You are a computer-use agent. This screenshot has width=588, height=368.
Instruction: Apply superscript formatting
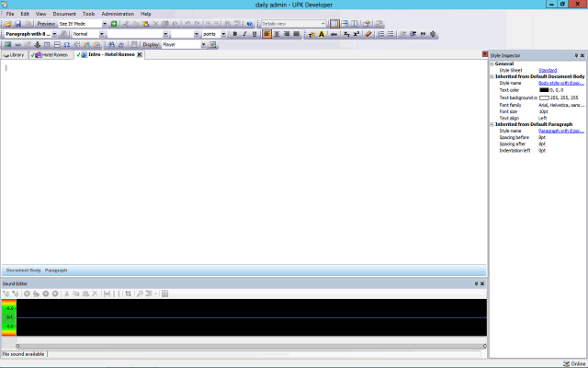pos(356,34)
